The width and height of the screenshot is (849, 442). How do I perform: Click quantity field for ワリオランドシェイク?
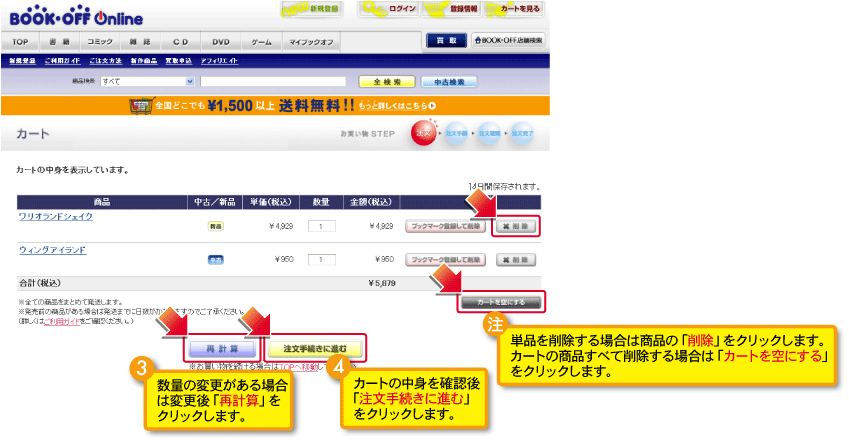pyautogui.click(x=322, y=226)
